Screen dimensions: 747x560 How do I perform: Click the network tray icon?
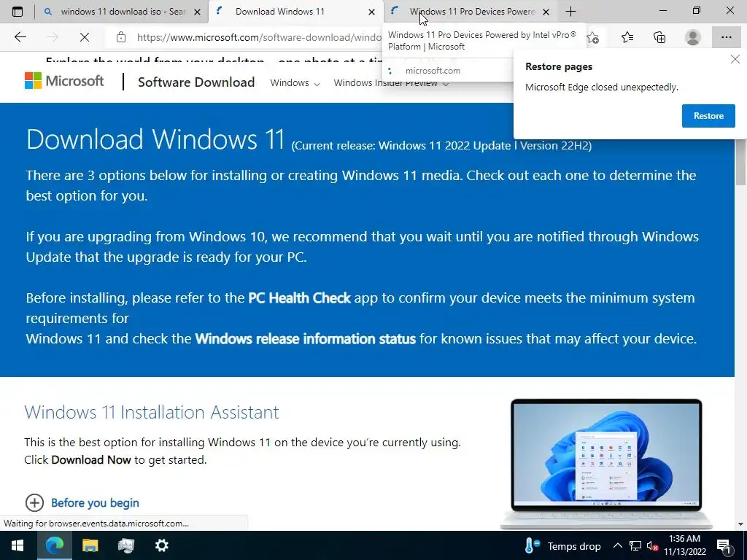click(635, 545)
